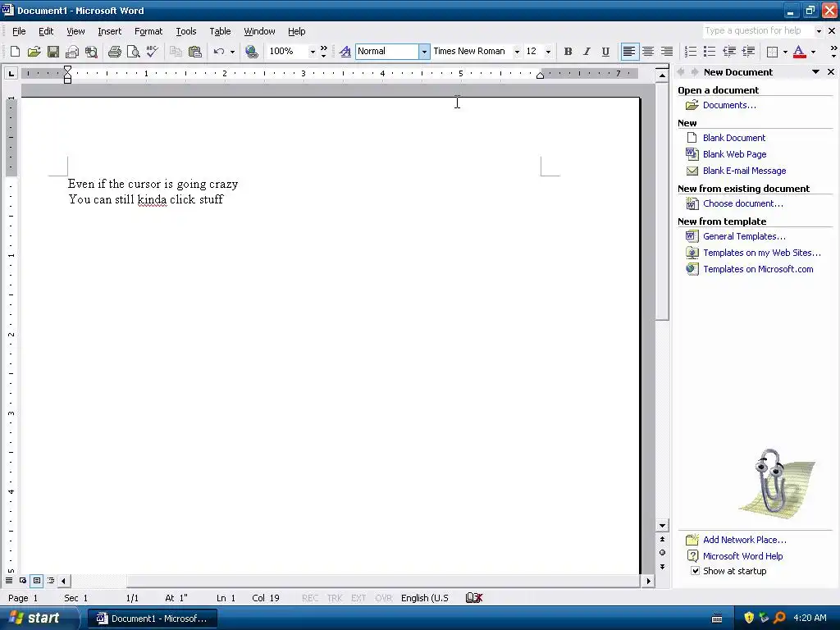Switch to Print Layout view button
The width and height of the screenshot is (840, 630).
click(36, 580)
